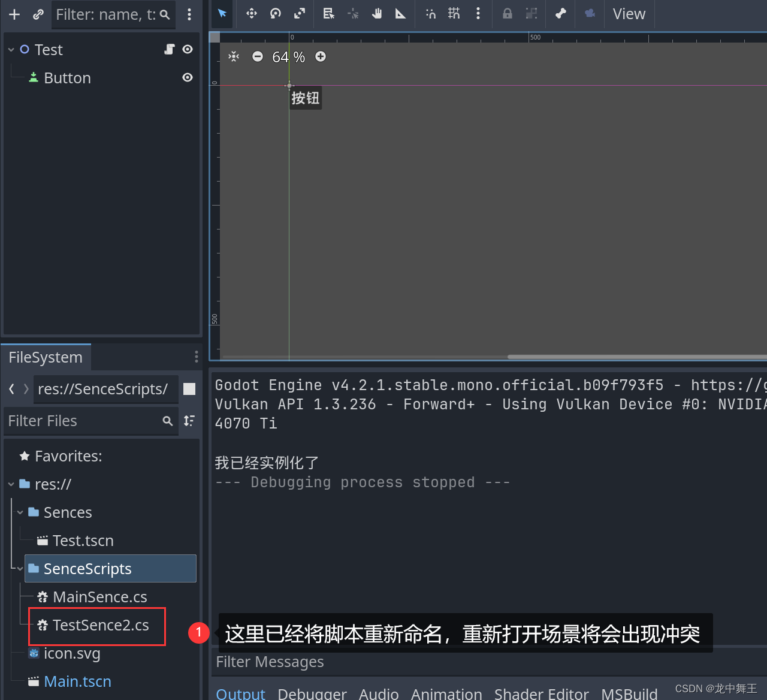Screen dimensions: 767x700
Task: Zoom in the 2D viewport
Action: (x=321, y=56)
